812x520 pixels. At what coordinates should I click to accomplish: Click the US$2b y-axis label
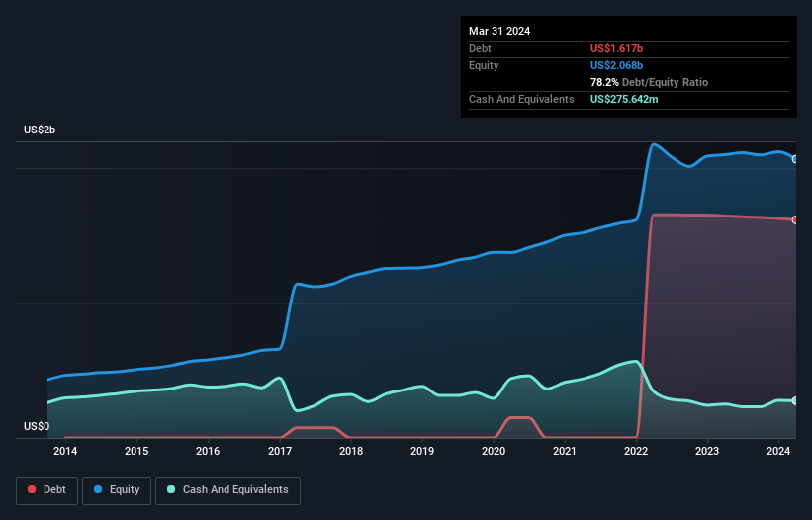click(40, 130)
